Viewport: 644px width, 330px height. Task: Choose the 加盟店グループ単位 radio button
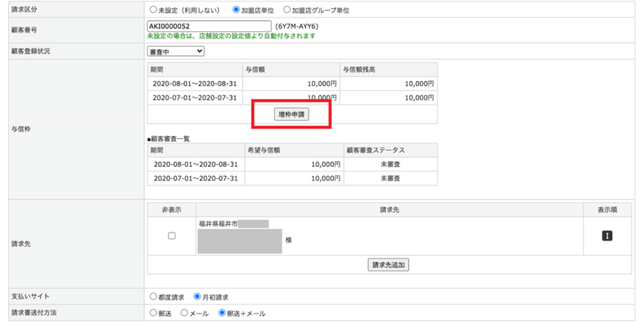tap(287, 10)
